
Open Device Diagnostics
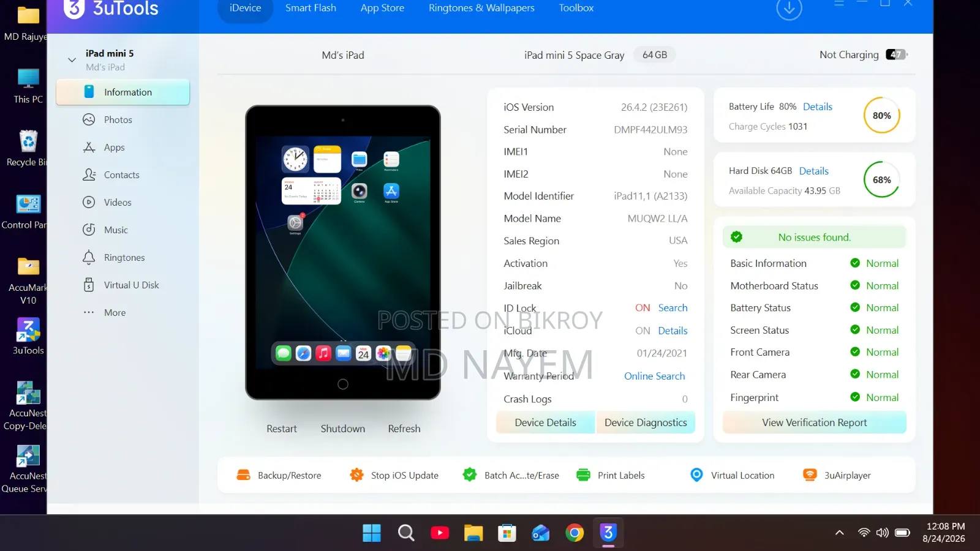click(x=646, y=422)
